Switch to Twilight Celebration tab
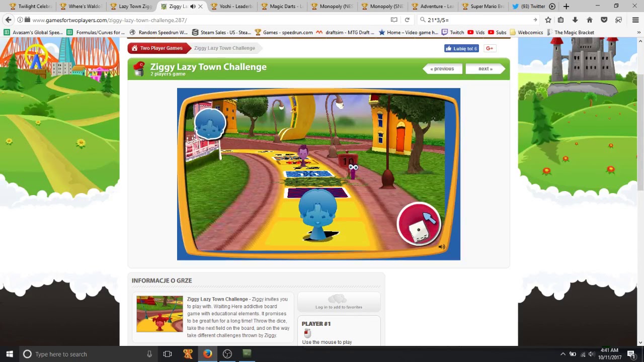The height and width of the screenshot is (362, 644). coord(30,7)
